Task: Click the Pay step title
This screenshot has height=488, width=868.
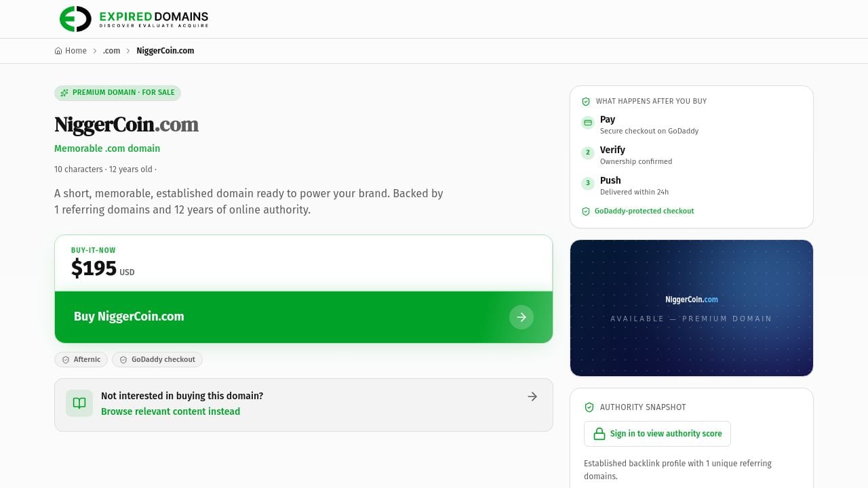Action: click(x=608, y=119)
